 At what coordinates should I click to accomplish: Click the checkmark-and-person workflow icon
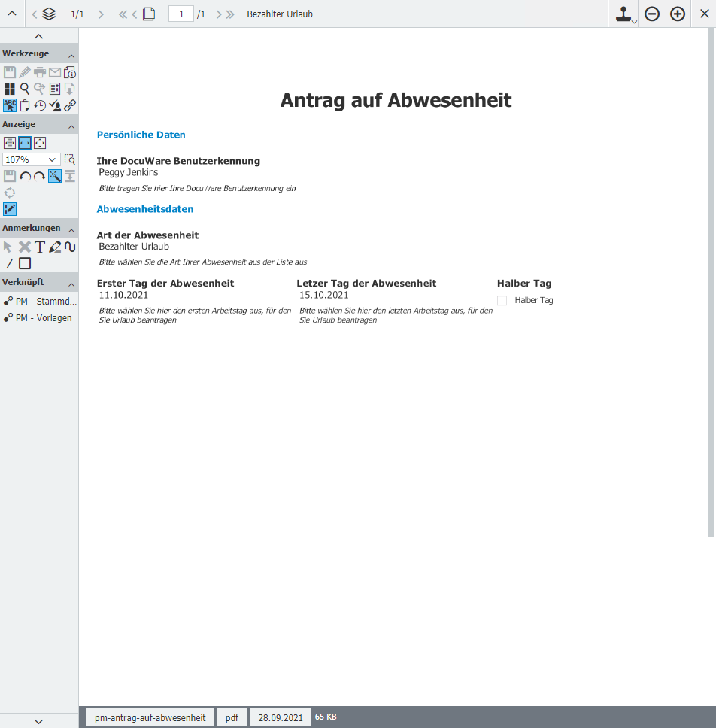click(x=55, y=105)
